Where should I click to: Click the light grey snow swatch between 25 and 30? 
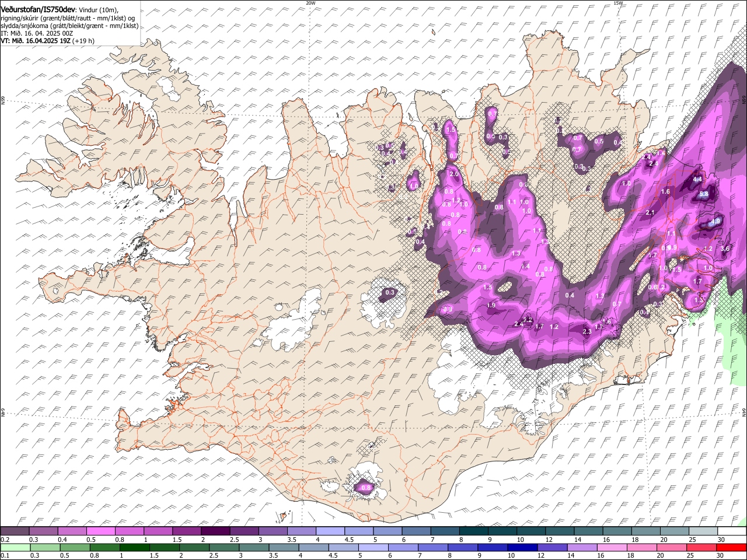tap(703, 531)
